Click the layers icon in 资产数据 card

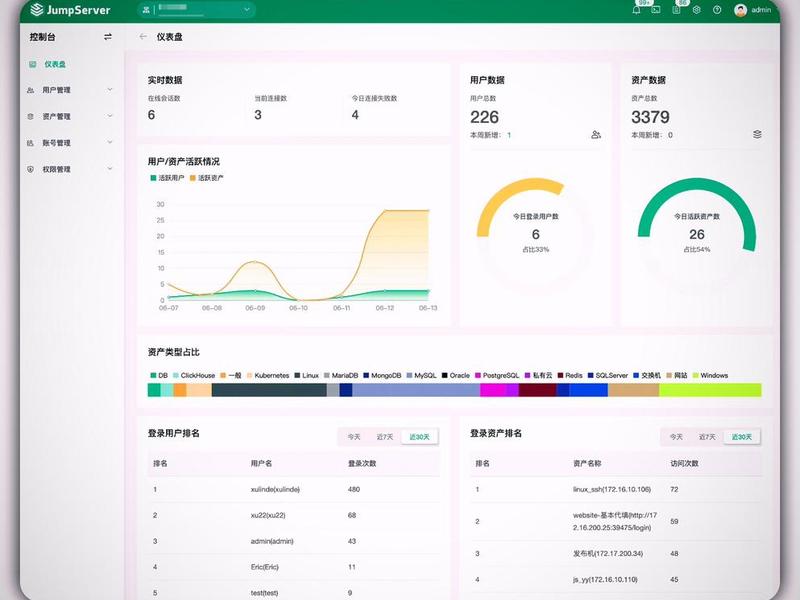(x=757, y=134)
